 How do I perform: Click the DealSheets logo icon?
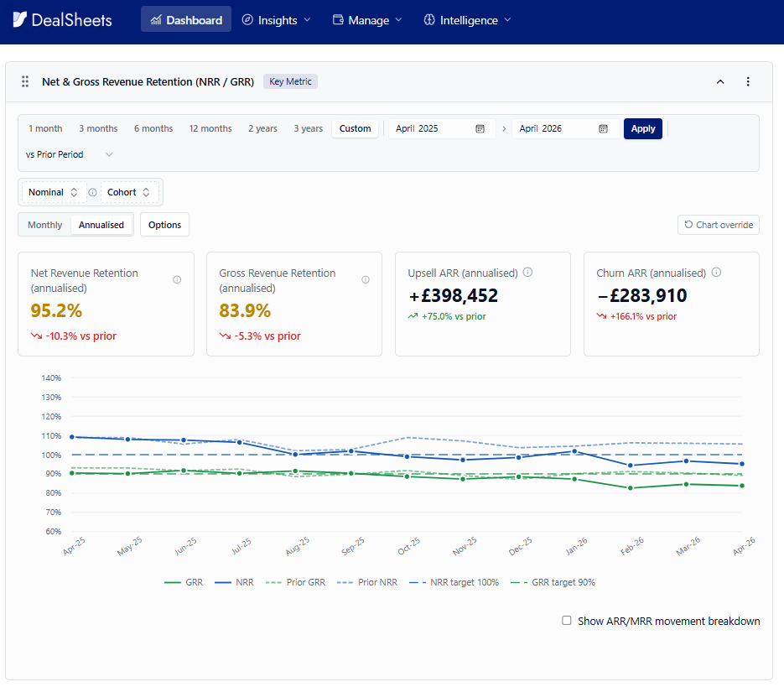click(x=19, y=19)
